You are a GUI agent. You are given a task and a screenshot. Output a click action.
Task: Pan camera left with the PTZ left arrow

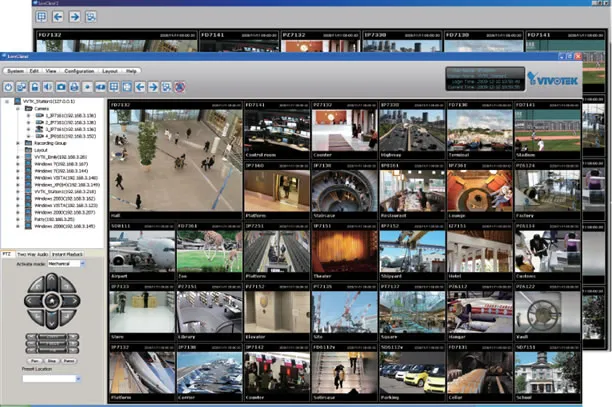click(32, 301)
